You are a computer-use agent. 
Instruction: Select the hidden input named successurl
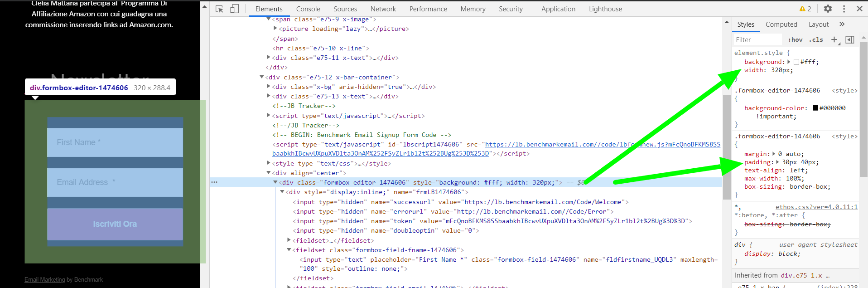pyautogui.click(x=461, y=202)
